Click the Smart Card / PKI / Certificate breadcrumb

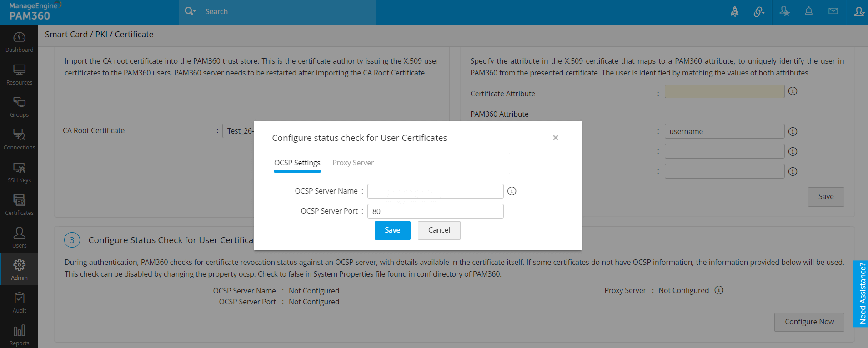click(99, 35)
